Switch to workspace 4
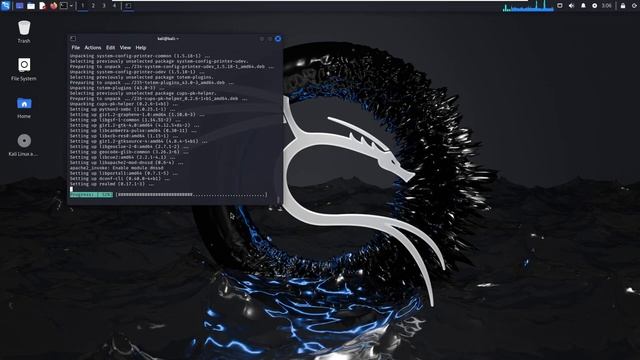Screen dimensions: 640x360 [114, 6]
